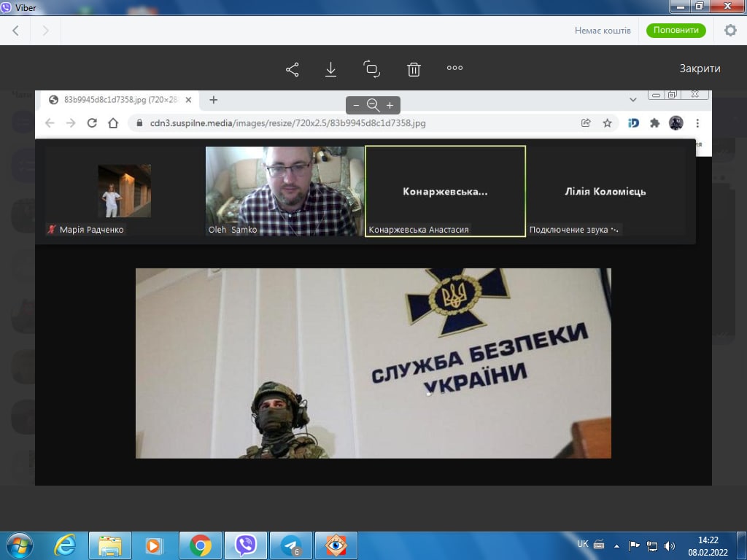Click the Немає коштів balance text

[x=603, y=31]
